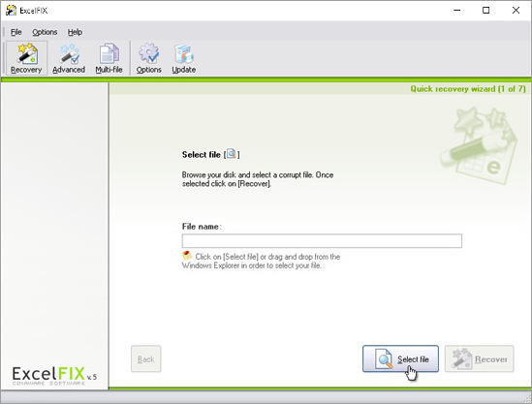Click the Select file button
The height and width of the screenshot is (404, 532).
click(x=400, y=358)
